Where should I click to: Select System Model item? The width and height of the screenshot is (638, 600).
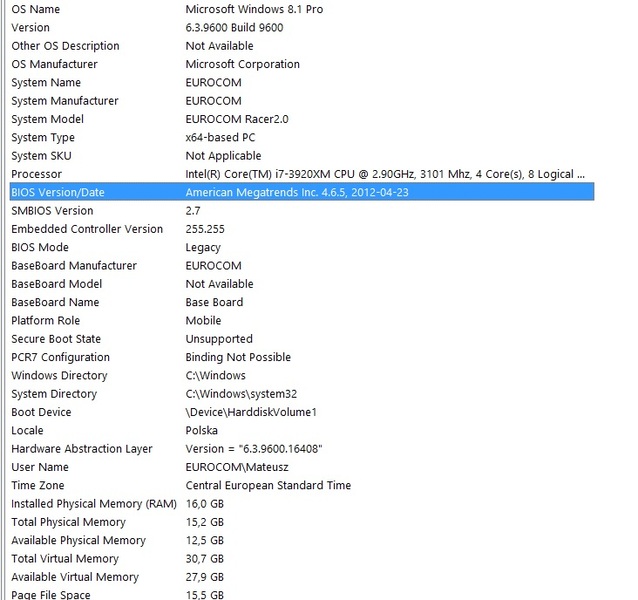point(302,119)
